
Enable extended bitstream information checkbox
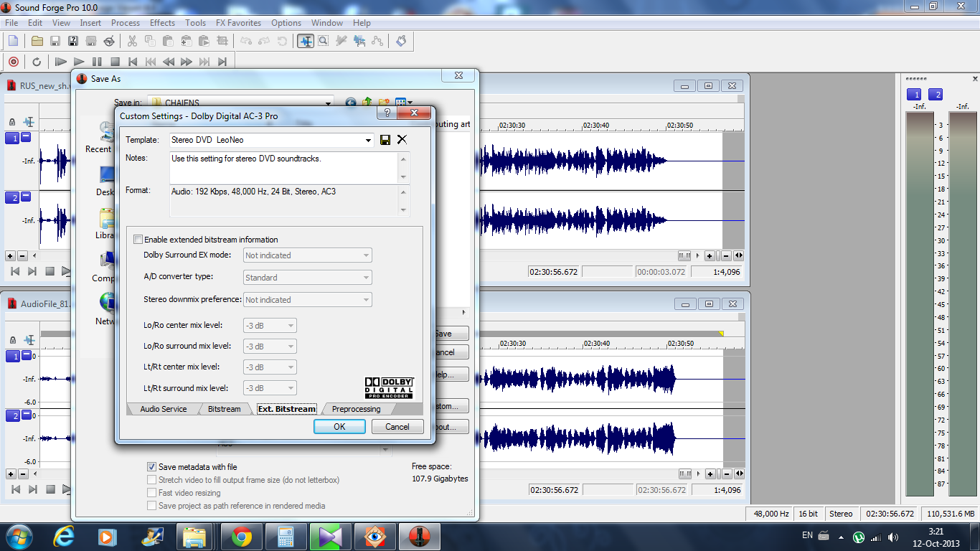(x=138, y=240)
